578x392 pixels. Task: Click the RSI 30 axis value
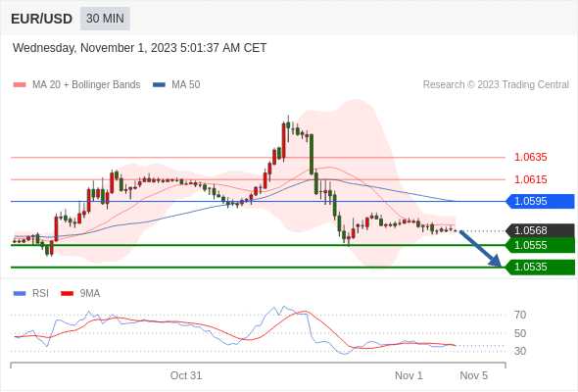[x=520, y=351]
